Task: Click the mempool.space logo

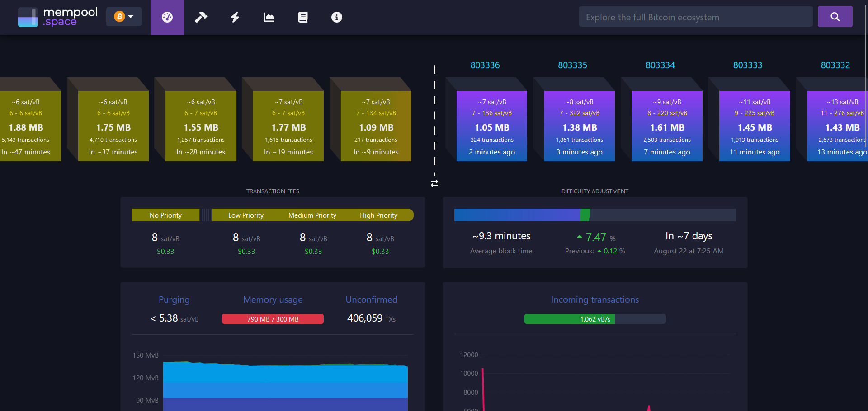Action: tap(57, 17)
